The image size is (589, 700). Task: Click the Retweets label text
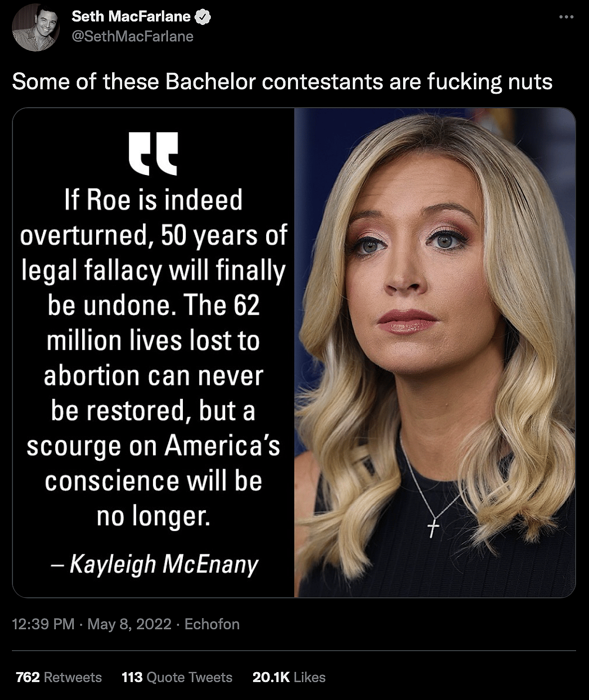73,677
